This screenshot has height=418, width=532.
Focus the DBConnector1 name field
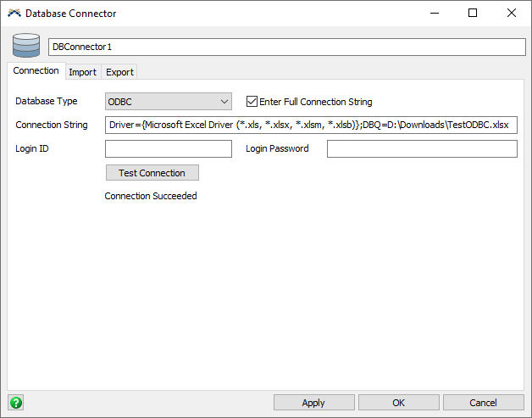tap(286, 47)
